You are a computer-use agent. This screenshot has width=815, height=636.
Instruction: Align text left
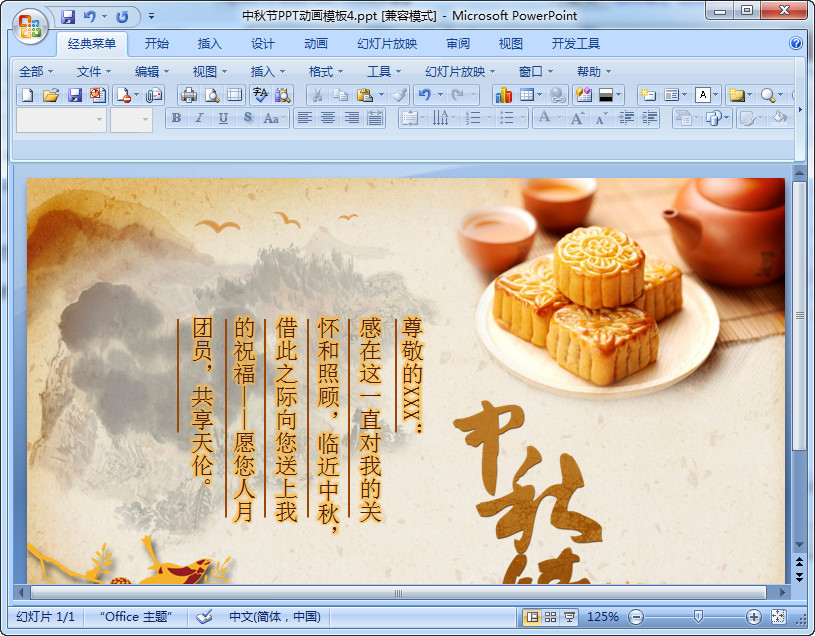[x=305, y=118]
